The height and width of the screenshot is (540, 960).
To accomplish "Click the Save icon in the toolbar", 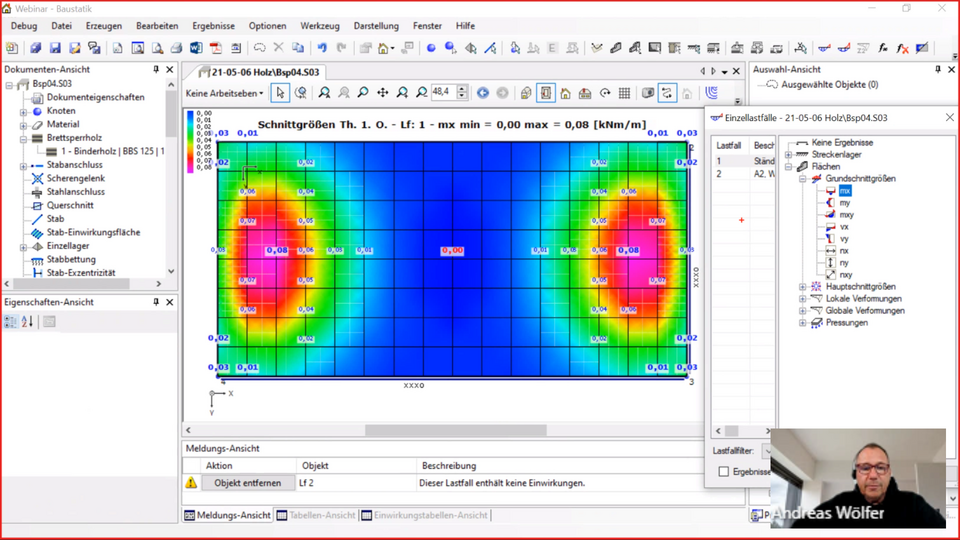I will coord(54,47).
